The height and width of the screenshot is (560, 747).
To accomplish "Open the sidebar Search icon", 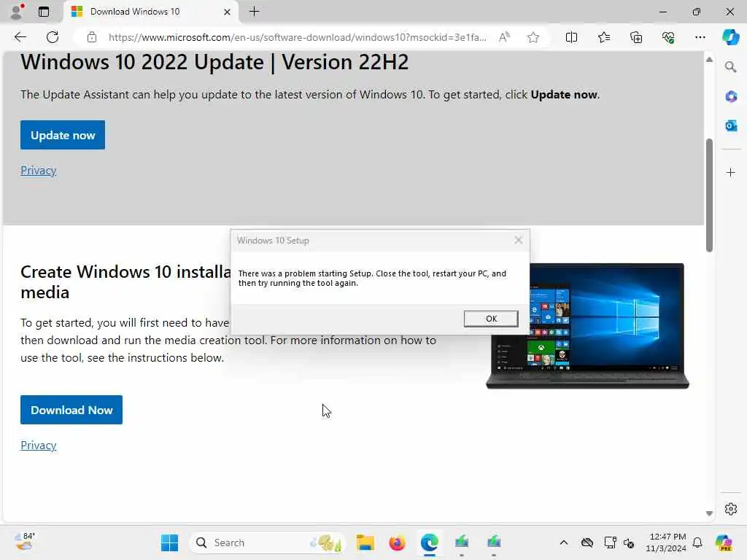I will [x=731, y=67].
